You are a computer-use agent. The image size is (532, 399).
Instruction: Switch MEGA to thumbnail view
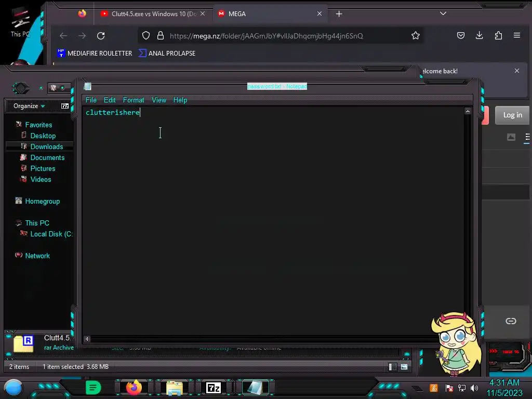[511, 137]
